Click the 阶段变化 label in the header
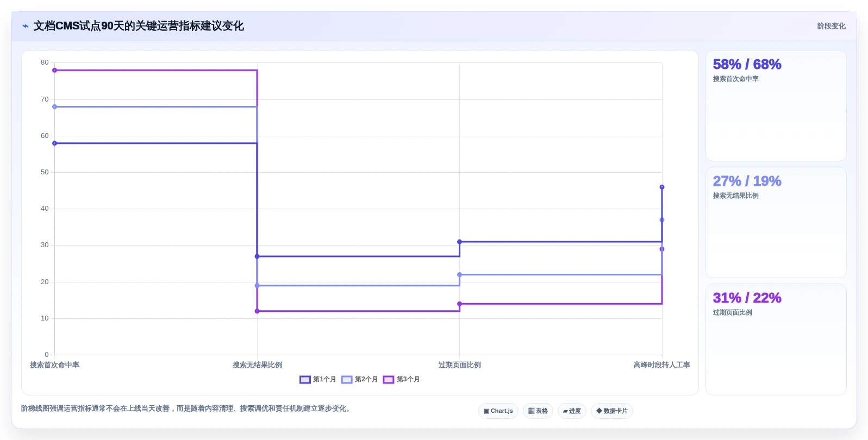The width and height of the screenshot is (868, 440). (x=831, y=26)
